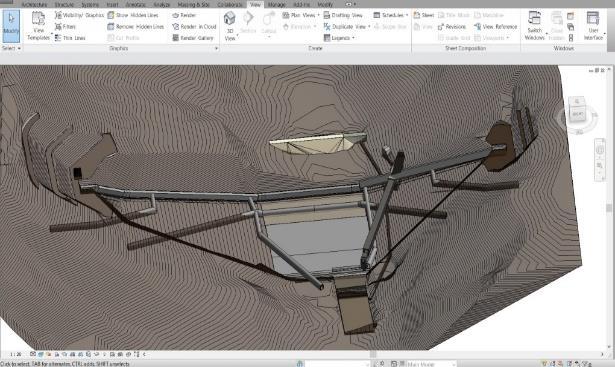Switch to the Manage ribbon tab
This screenshot has height=367, width=615.
point(276,4)
